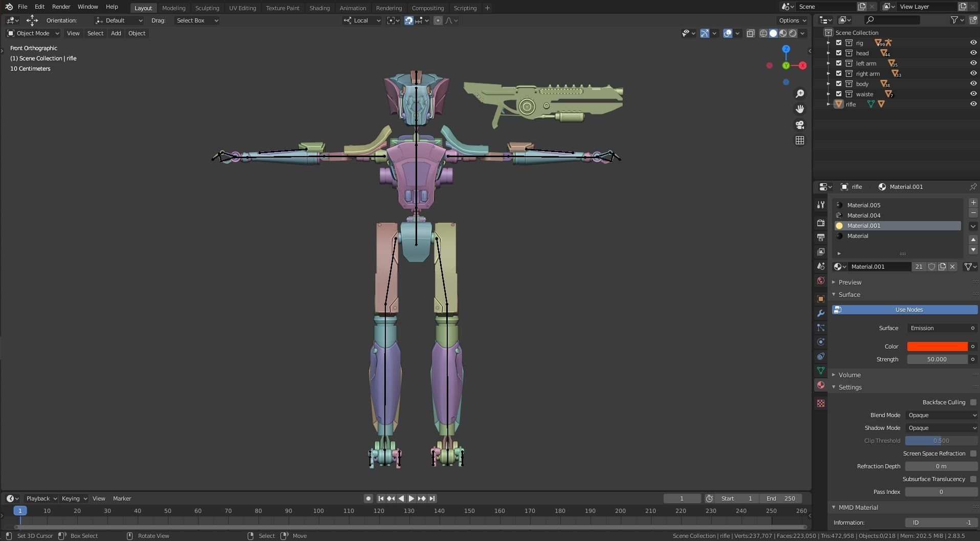Unlink Material.001 with the X button
Image resolution: width=980 pixels, height=541 pixels.
[x=952, y=267]
